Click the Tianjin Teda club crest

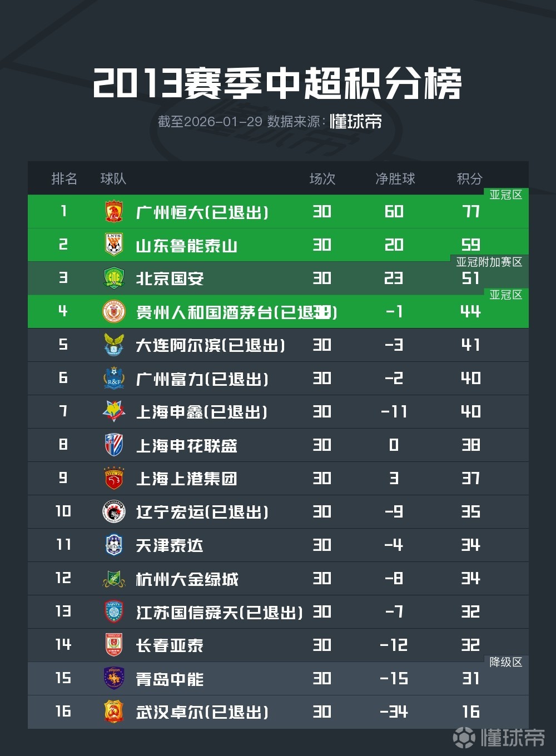coord(114,545)
